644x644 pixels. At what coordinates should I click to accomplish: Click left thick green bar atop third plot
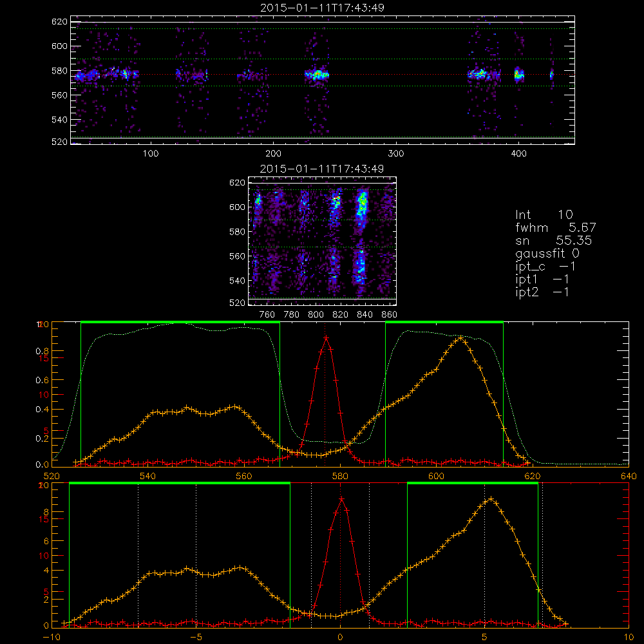coord(180,323)
